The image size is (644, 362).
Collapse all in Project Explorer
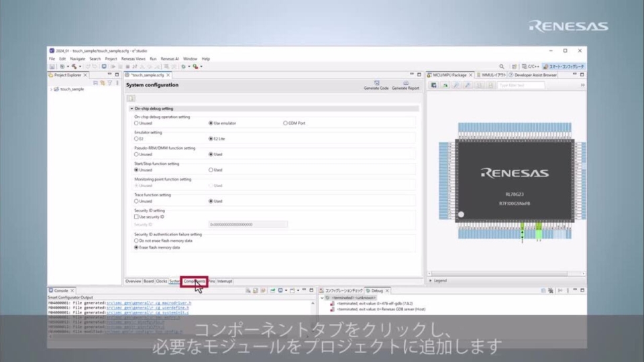click(95, 83)
